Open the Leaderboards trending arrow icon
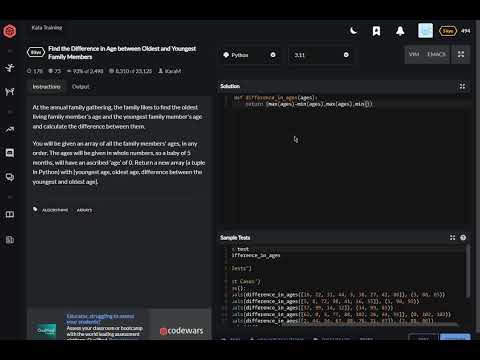The width and height of the screenshot is (480, 360). (10, 129)
